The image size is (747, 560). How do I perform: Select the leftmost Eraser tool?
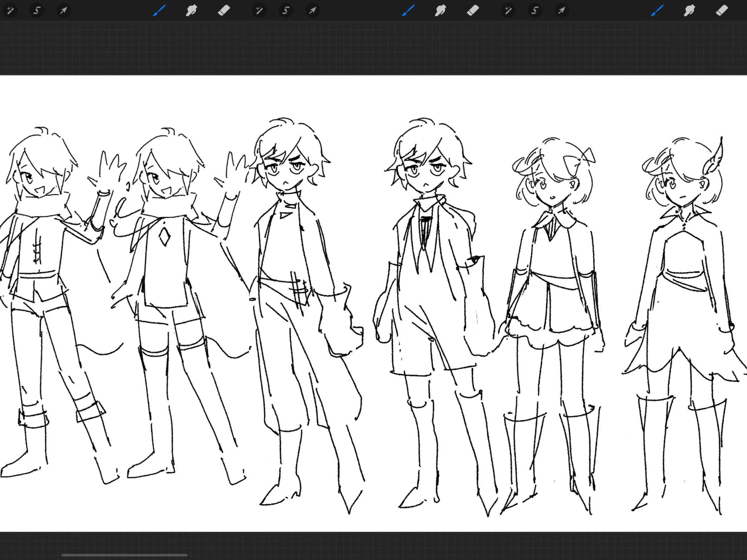[224, 10]
